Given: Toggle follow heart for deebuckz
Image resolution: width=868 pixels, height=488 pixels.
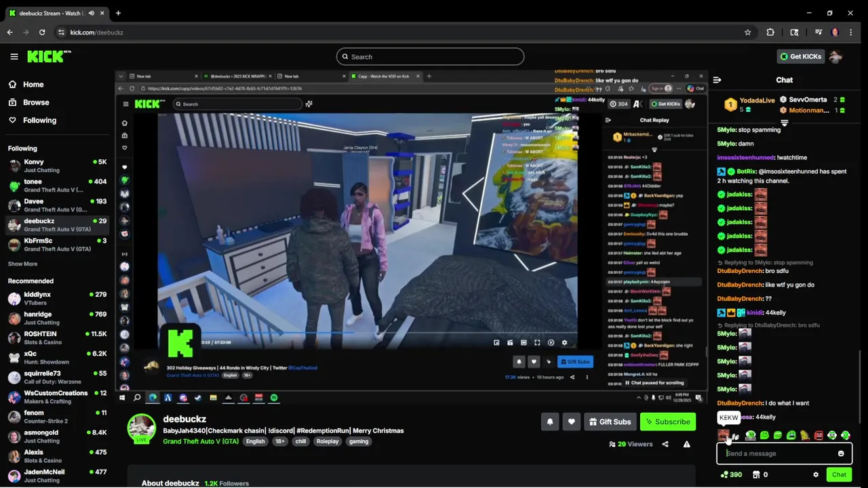Looking at the screenshot, I should pos(572,422).
